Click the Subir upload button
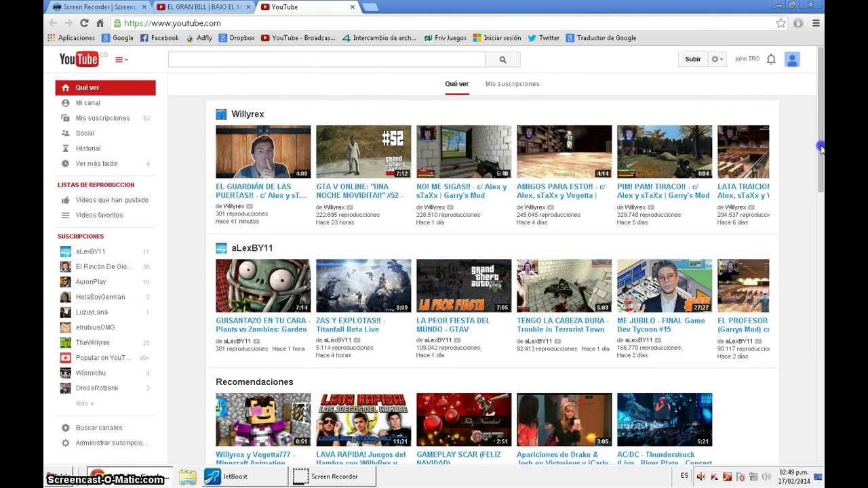This screenshot has height=488, width=868. click(x=693, y=60)
